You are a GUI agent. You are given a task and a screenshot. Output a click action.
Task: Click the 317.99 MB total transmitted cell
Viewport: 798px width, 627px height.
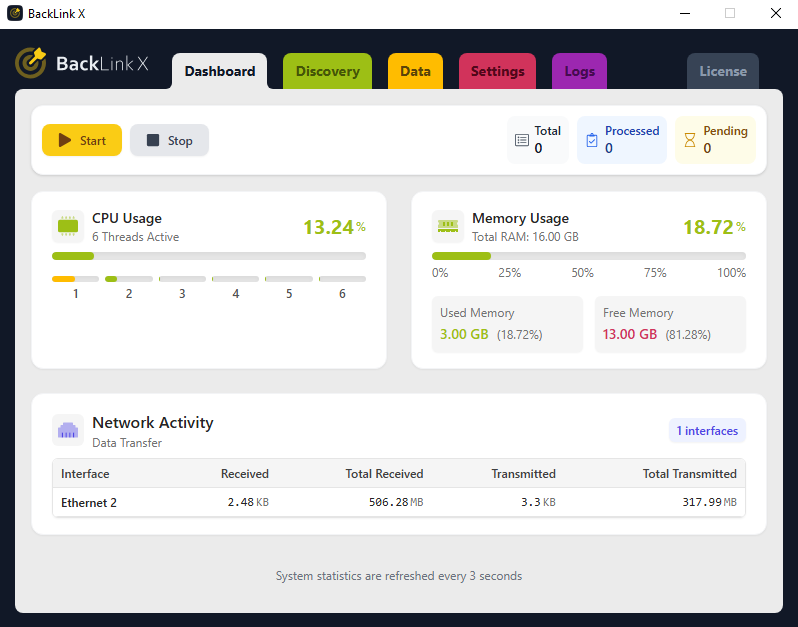point(709,502)
